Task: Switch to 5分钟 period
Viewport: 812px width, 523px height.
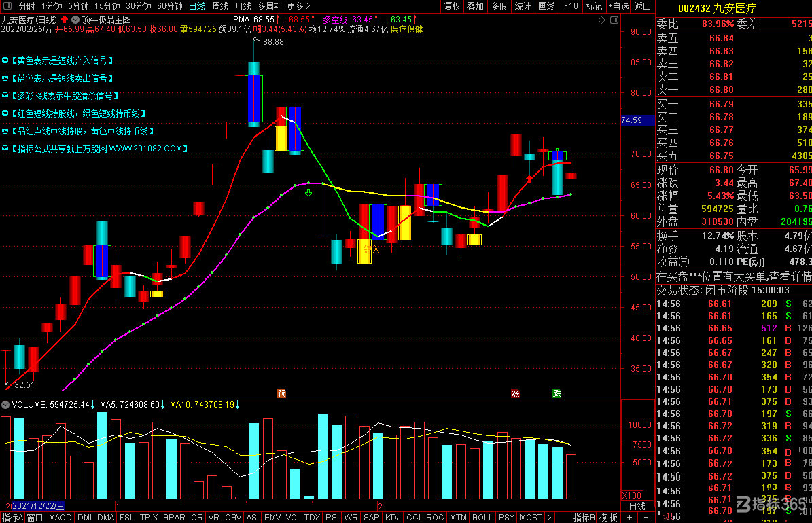Action: [x=78, y=6]
